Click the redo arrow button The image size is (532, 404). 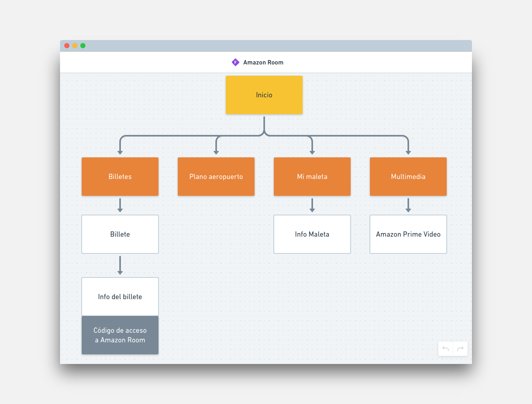460,349
